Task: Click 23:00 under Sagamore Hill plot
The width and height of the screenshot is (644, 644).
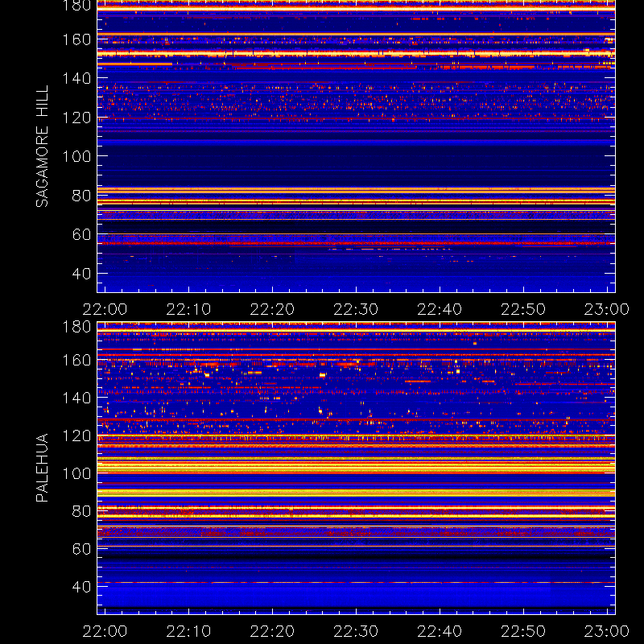Action: (607, 309)
